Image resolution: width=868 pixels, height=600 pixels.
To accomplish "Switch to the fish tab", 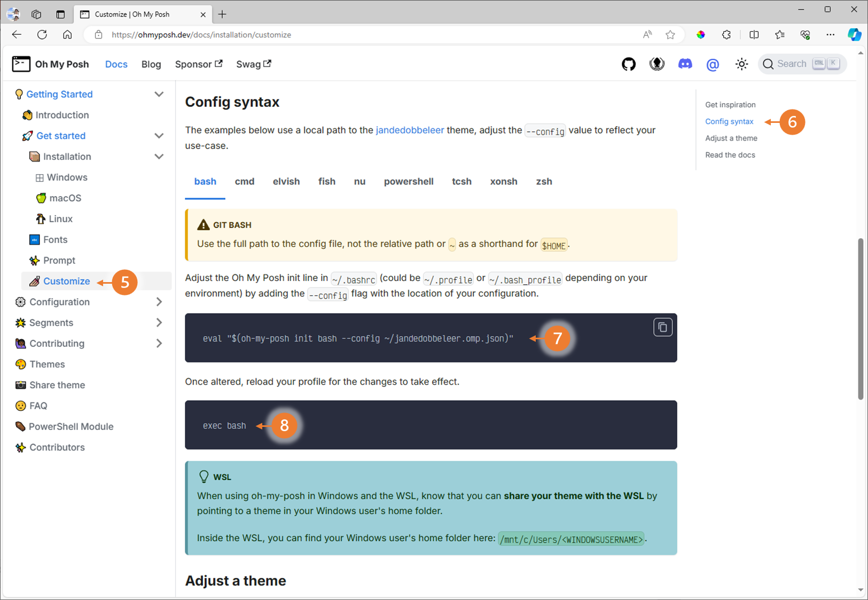I will point(327,182).
